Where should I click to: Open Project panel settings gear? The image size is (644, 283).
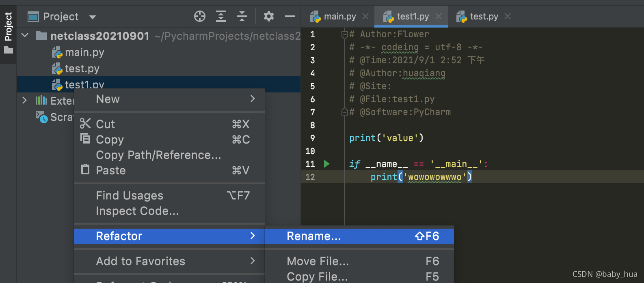click(x=268, y=17)
